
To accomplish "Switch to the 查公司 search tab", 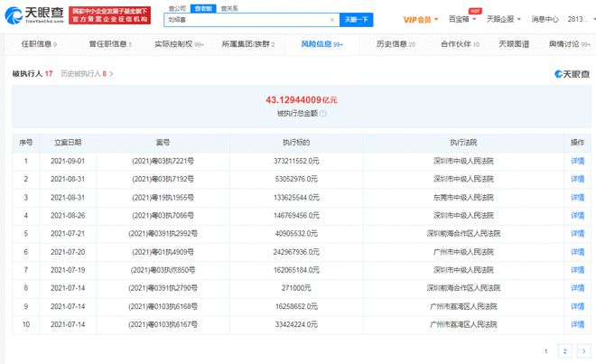I will coord(177,8).
